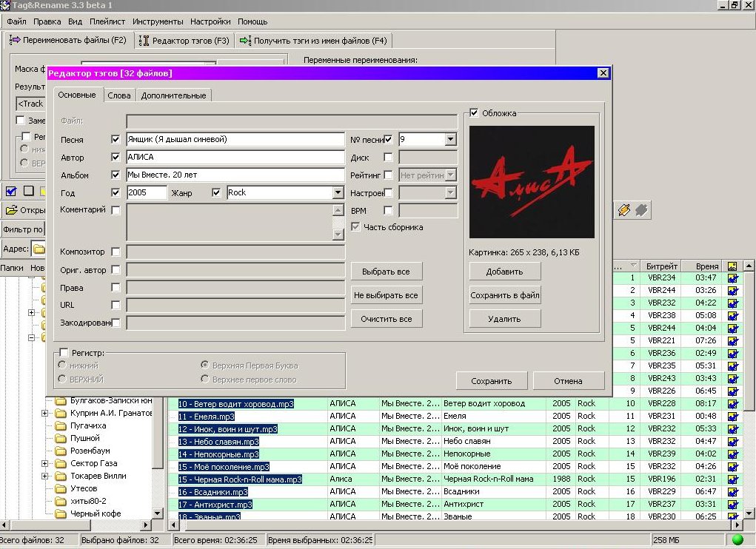Click cover icon in row with time 03:26
The image size is (756, 549).
pos(733,290)
